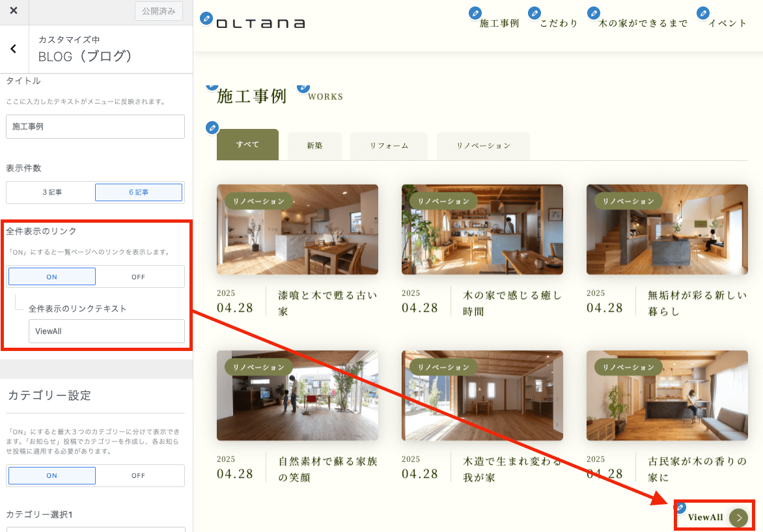Turn OFF the カテゴリー設定 option
763x532 pixels.
coord(139,475)
